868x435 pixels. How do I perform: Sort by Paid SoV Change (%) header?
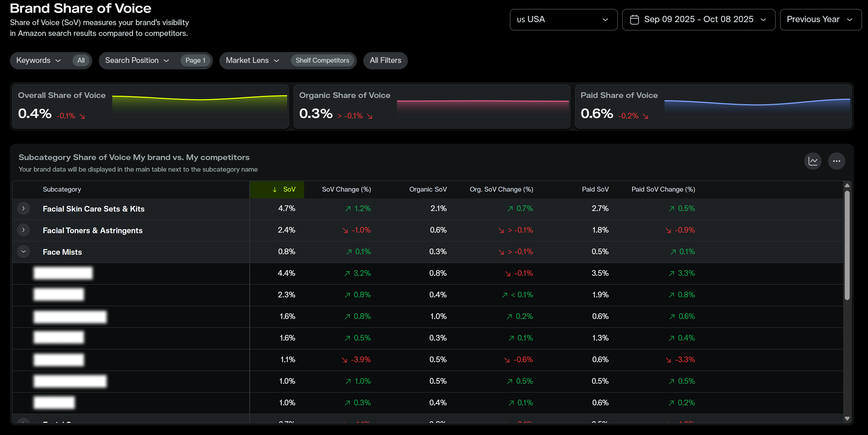663,190
